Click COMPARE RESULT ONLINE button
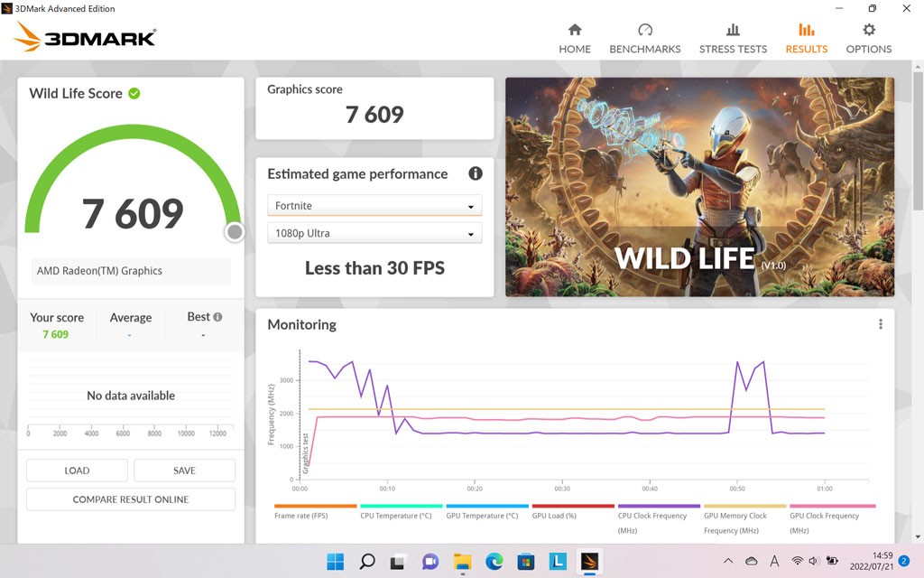This screenshot has width=924, height=578. (x=131, y=499)
